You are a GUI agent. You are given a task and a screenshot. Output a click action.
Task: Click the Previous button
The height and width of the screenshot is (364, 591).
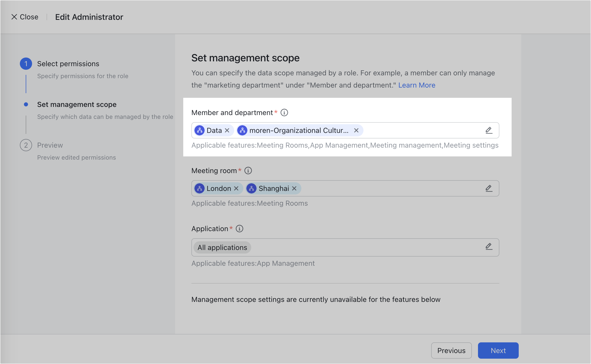click(451, 351)
